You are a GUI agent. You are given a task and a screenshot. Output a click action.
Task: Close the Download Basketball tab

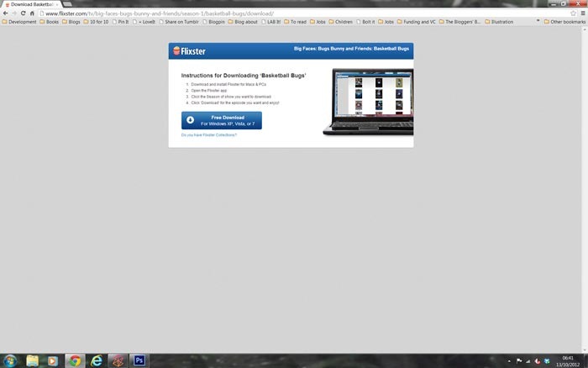point(57,4)
